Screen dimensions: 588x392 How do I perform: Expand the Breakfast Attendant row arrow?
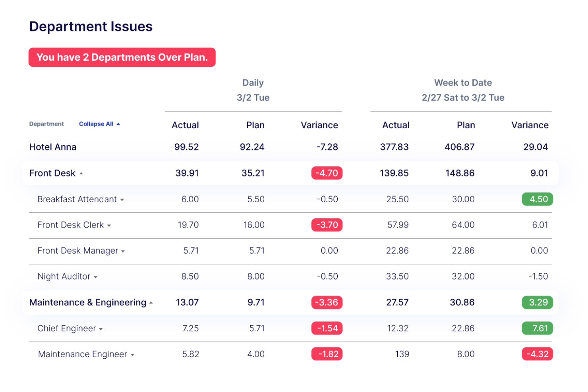pyautogui.click(x=122, y=200)
